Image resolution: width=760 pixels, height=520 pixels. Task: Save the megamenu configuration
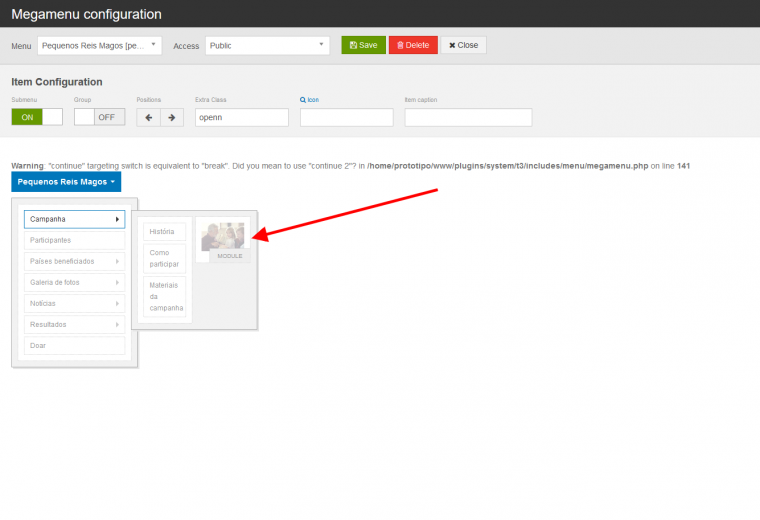pyautogui.click(x=364, y=45)
